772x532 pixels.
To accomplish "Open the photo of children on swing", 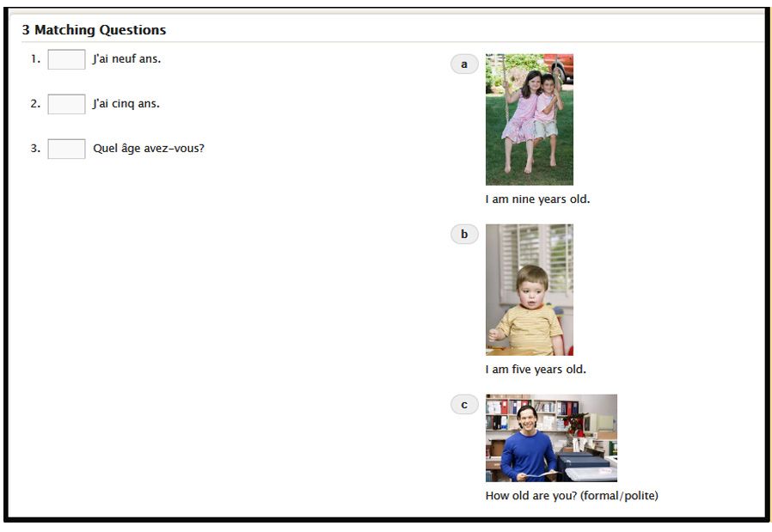I will [x=530, y=119].
